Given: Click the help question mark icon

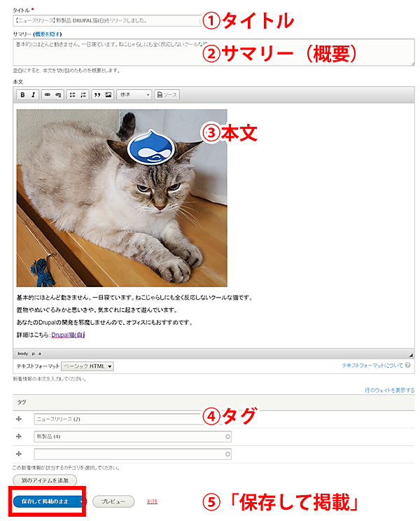Looking at the screenshot, I should tap(407, 365).
